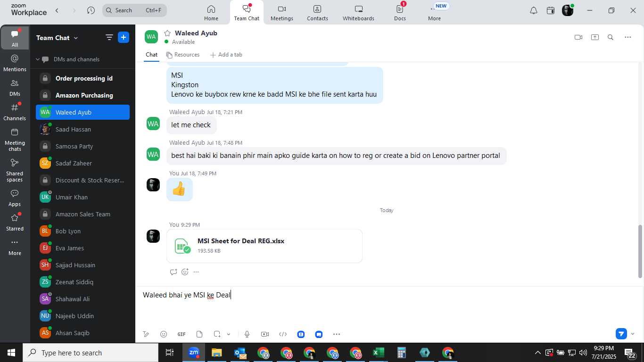This screenshot has width=644, height=362.
Task: Switch to the Resources tab
Action: point(183,55)
